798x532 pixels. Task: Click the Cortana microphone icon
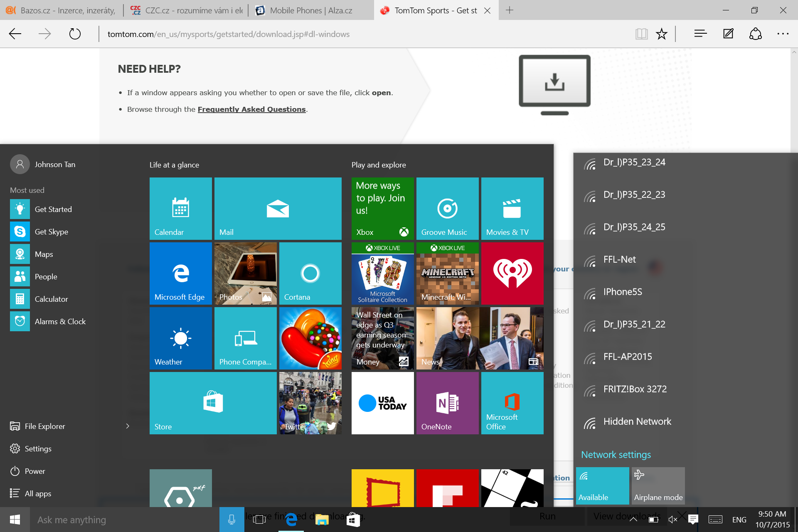pos(232,520)
